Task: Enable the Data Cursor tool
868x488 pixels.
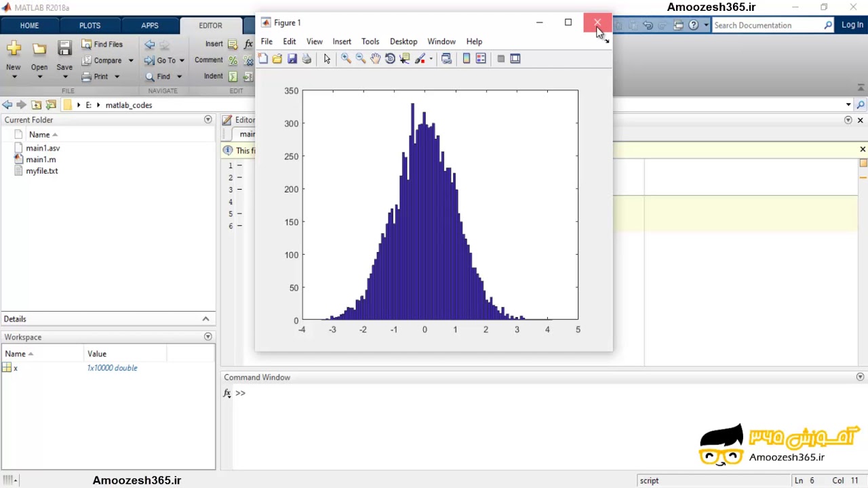Action: (405, 59)
